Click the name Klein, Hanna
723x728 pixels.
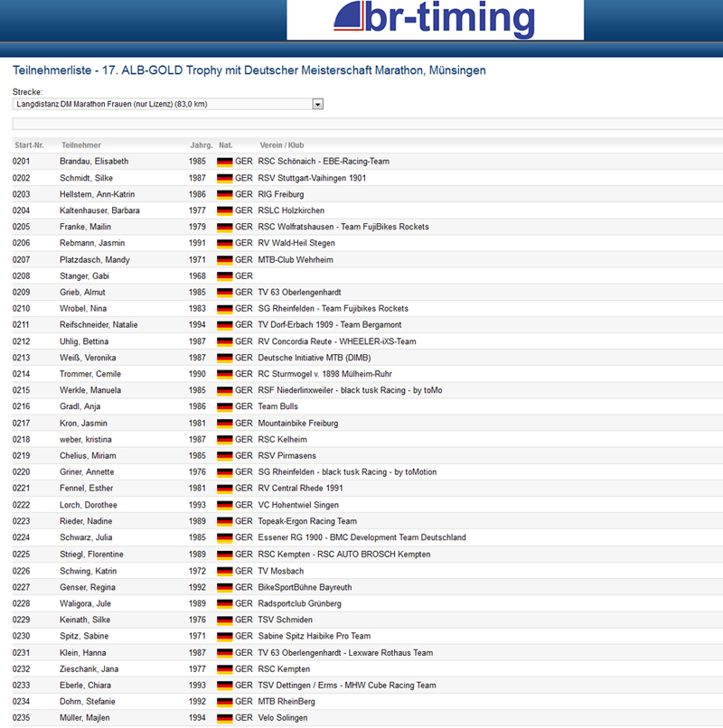coord(83,653)
